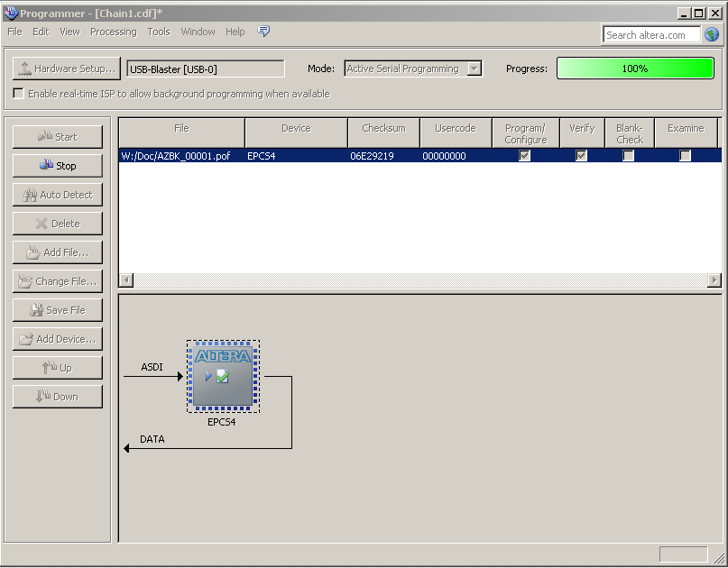728x568 pixels.
Task: Click the Save File button
Action: 58,310
